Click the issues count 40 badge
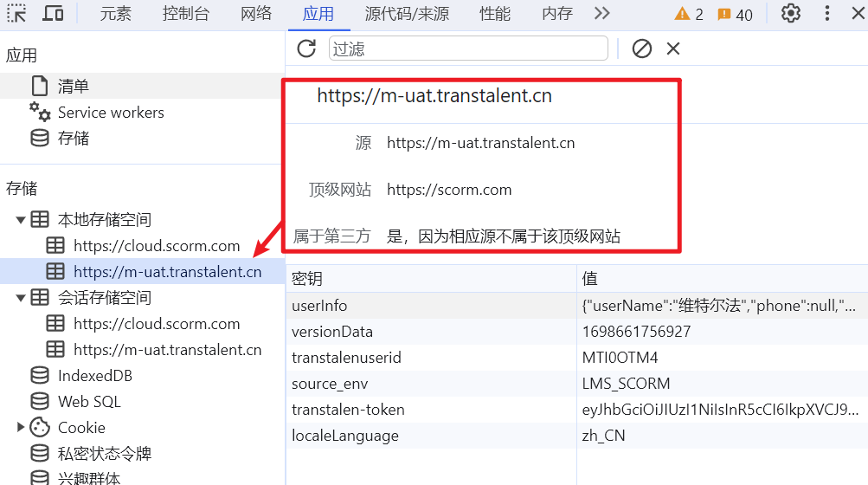This screenshot has width=868, height=485. (735, 15)
